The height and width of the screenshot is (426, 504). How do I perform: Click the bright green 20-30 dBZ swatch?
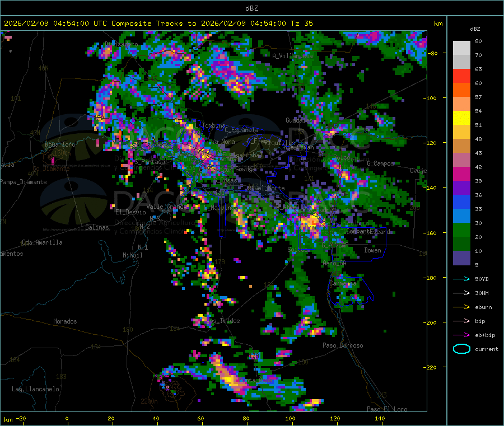click(461, 230)
